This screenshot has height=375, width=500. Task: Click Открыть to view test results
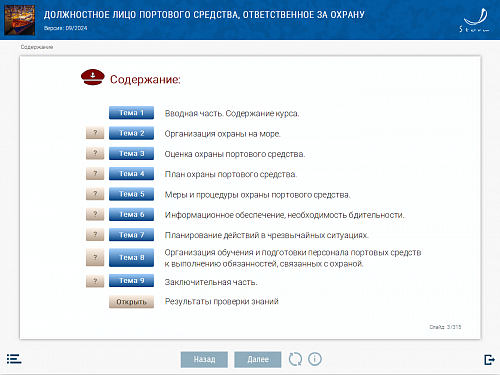[131, 302]
